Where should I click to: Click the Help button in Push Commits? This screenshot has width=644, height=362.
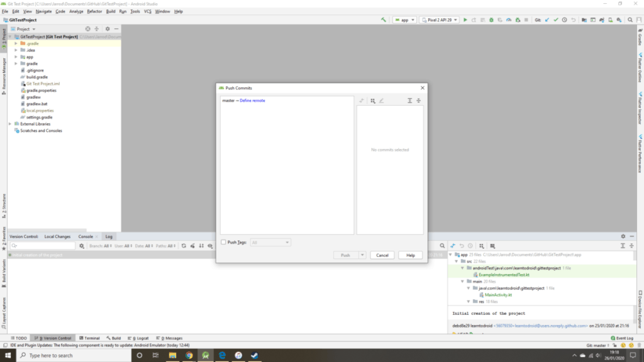tap(410, 255)
